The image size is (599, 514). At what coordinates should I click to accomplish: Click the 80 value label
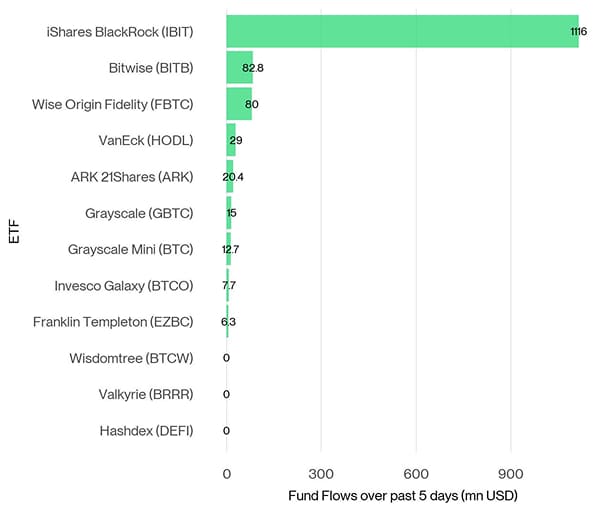pos(252,104)
